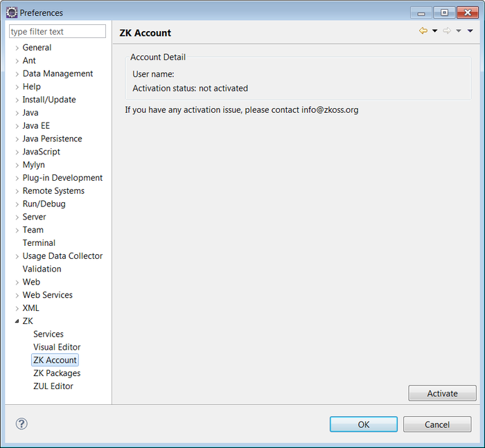Select the Ant preferences category
Image resolution: width=485 pixels, height=448 pixels.
tap(29, 61)
